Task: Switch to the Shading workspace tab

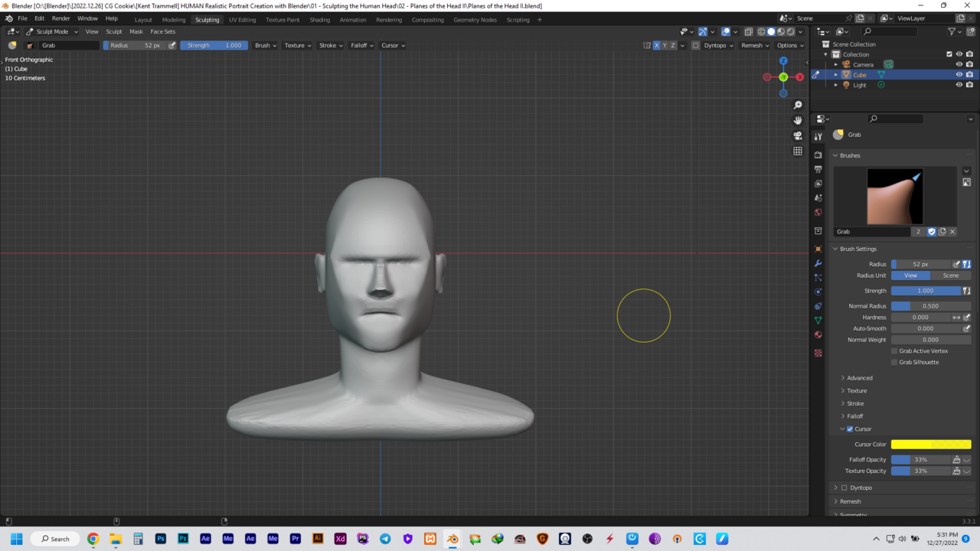Action: click(x=320, y=20)
